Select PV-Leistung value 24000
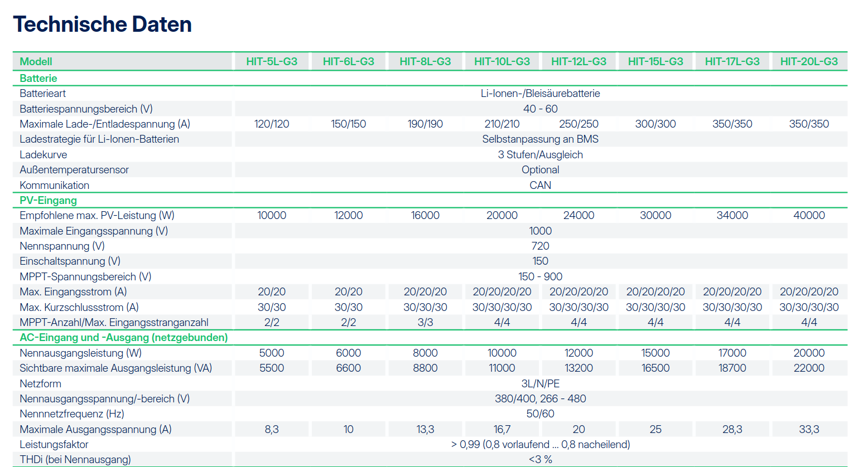 578,216
